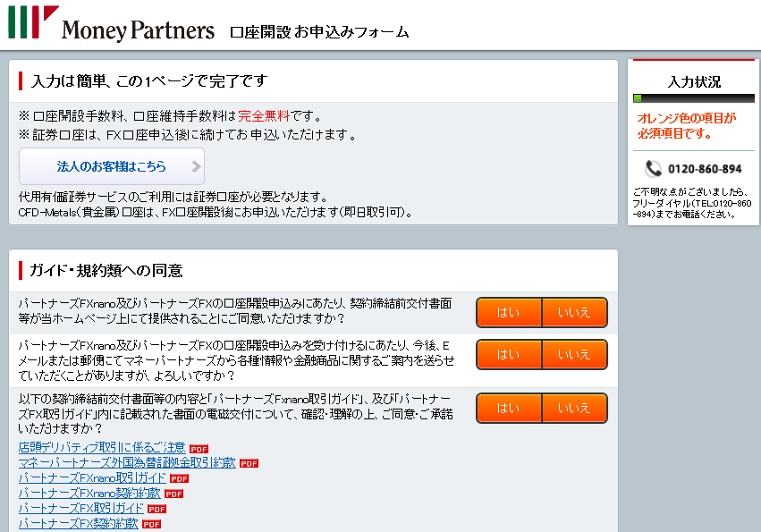
Task: Click PDF icon beside パートナーズFX契約約款
Action: (151, 524)
